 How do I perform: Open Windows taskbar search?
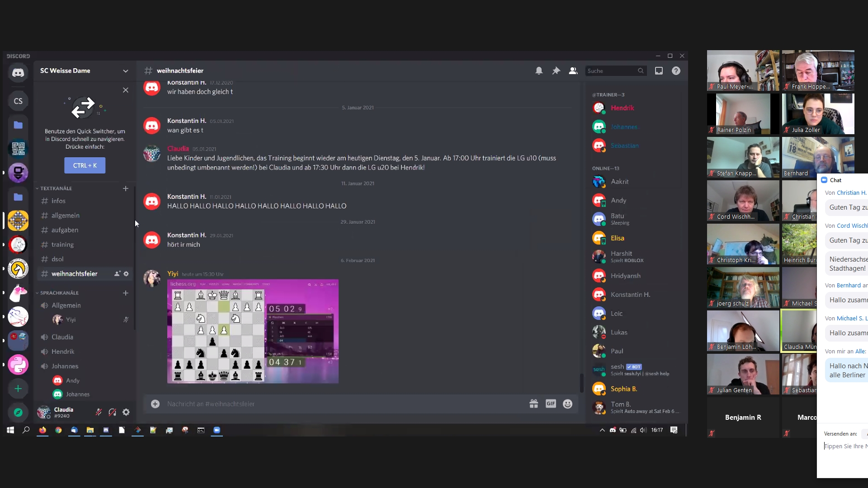(26, 430)
